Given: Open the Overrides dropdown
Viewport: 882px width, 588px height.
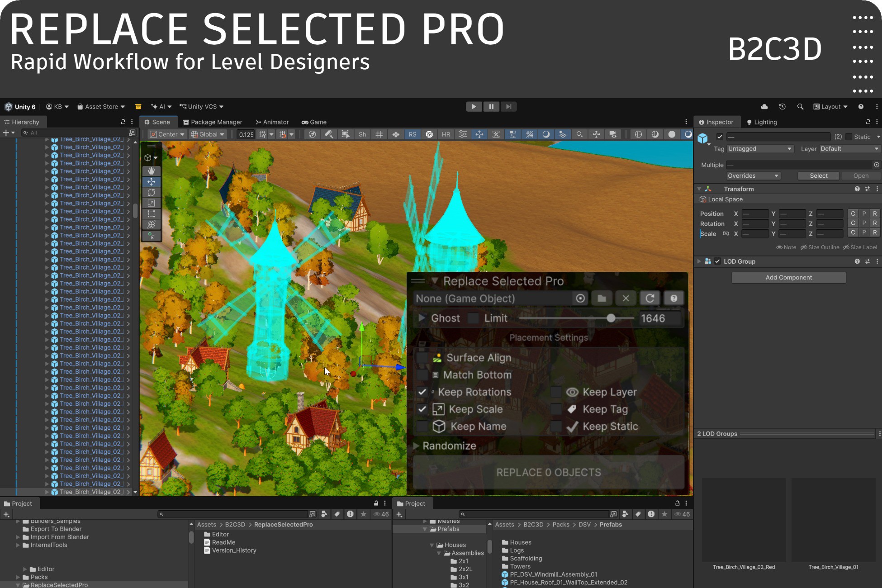Looking at the screenshot, I should pos(753,176).
